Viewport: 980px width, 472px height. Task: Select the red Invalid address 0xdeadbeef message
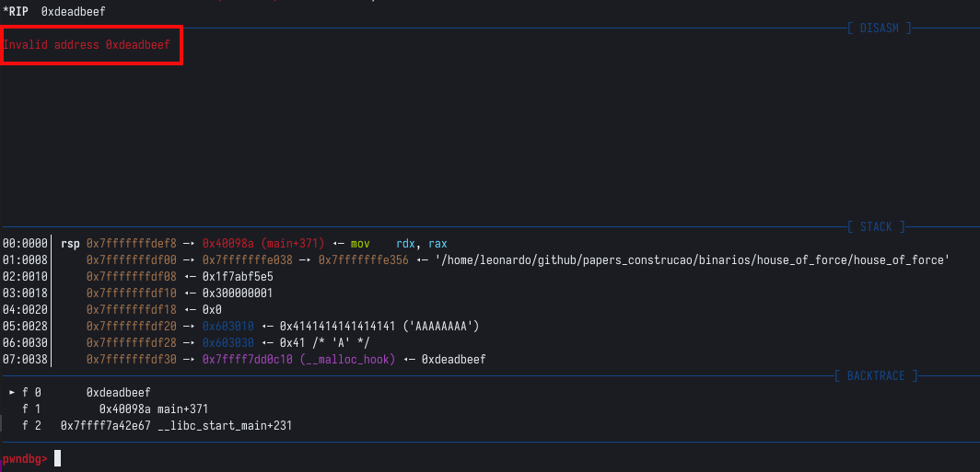pyautogui.click(x=87, y=45)
